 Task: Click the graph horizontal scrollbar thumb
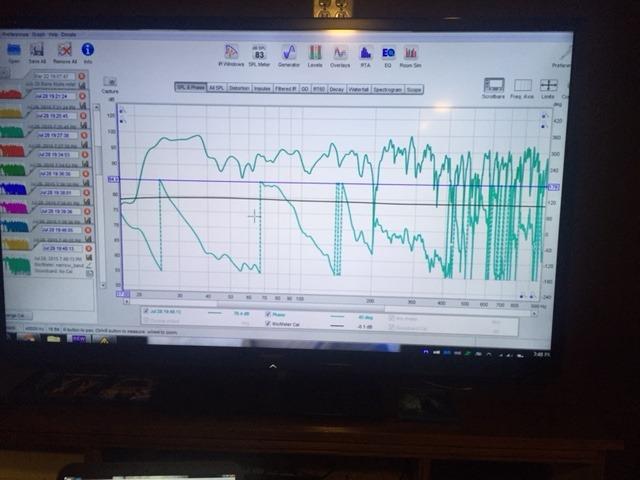click(x=301, y=305)
